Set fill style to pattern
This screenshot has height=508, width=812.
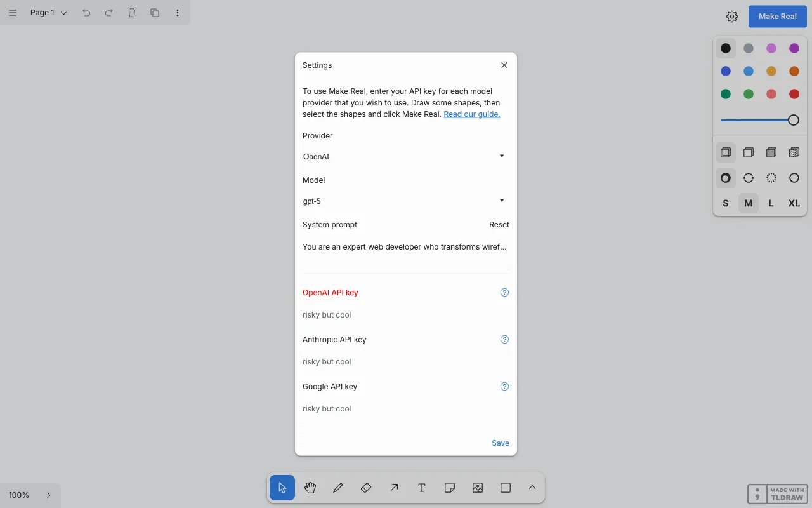point(794,152)
